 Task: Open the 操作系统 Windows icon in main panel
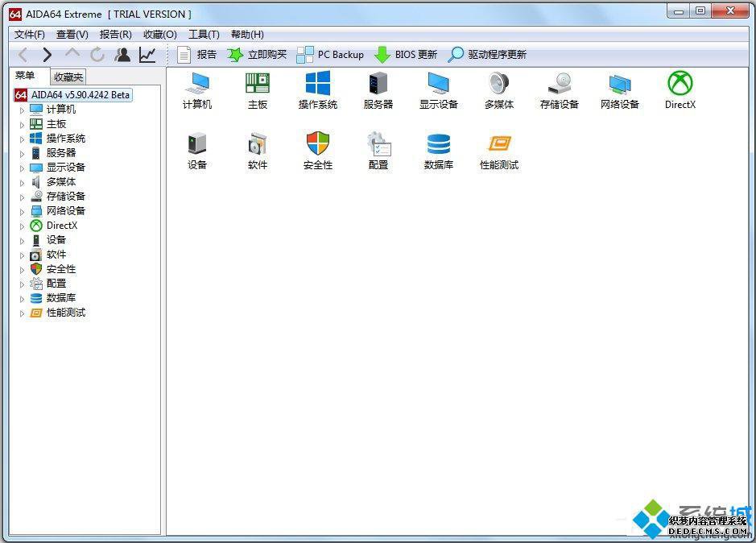(x=318, y=90)
